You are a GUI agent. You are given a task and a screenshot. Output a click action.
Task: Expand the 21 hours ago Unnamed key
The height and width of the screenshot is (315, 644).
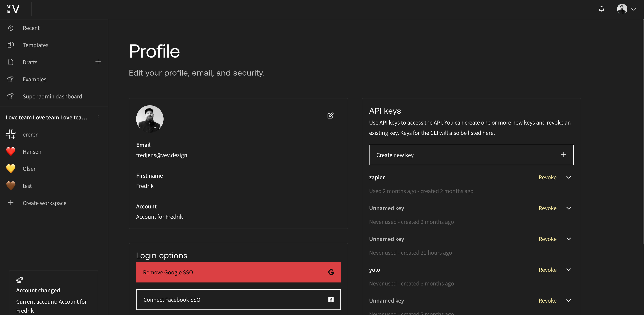coord(568,239)
